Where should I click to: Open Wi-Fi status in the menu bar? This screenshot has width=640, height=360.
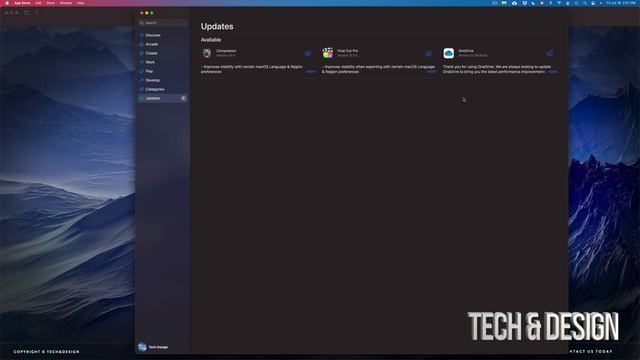click(559, 3)
